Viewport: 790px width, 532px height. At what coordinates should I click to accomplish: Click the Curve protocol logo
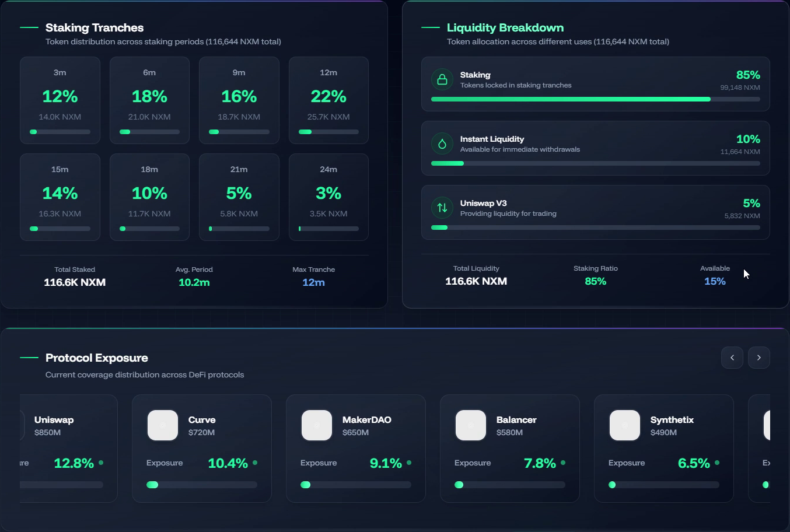point(163,425)
